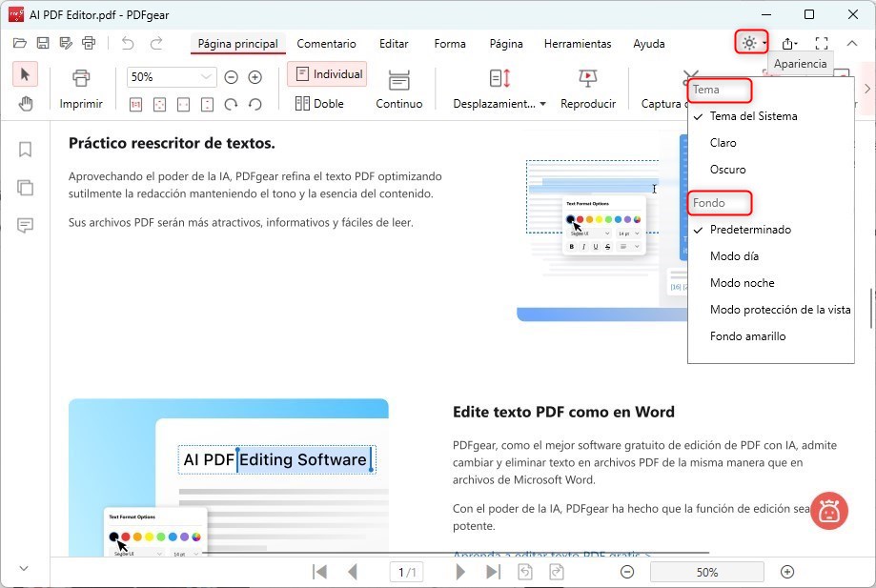Screen dimensions: 876x588
Task: Collapse the ribbon with the chevron
Action: [x=852, y=43]
